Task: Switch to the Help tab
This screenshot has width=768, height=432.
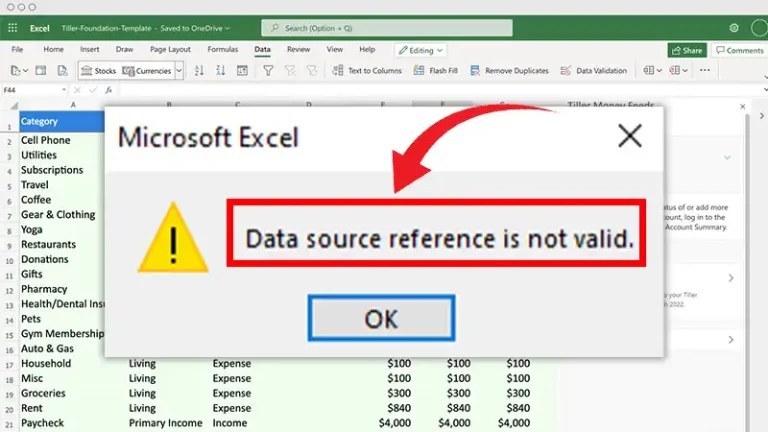Action: point(367,49)
